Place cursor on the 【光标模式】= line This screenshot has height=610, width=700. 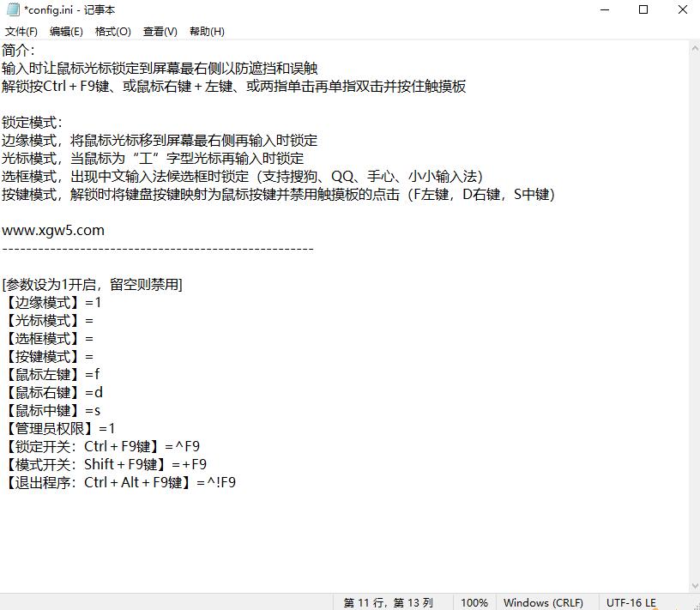pos(47,320)
